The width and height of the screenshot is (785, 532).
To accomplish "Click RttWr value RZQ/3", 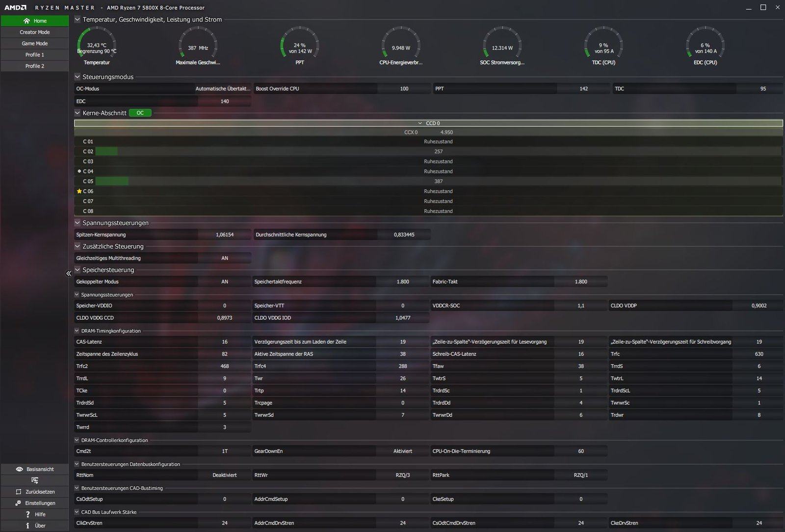I will click(x=403, y=475).
